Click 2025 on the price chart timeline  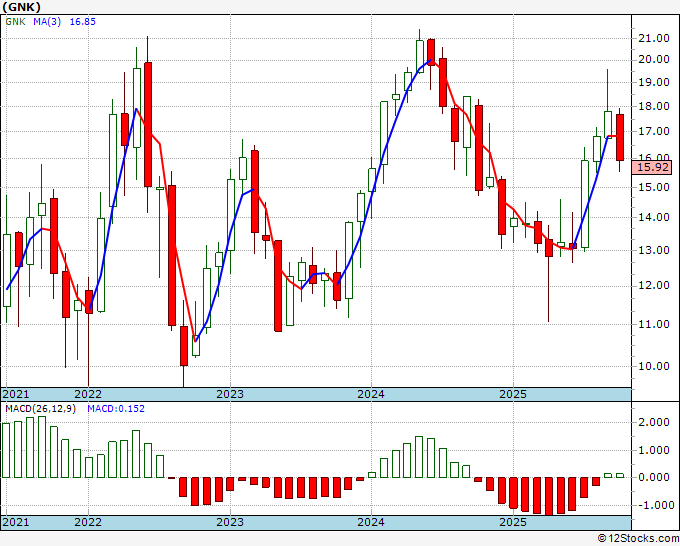tap(513, 394)
